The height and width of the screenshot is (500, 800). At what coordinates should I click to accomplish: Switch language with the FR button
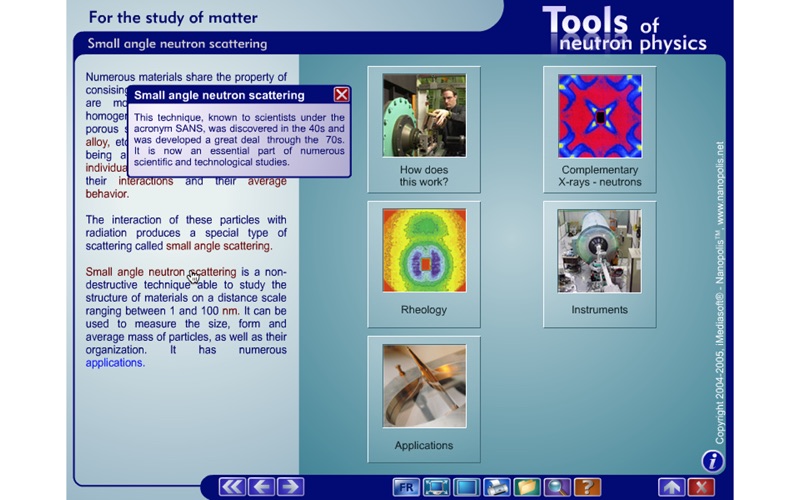406,487
